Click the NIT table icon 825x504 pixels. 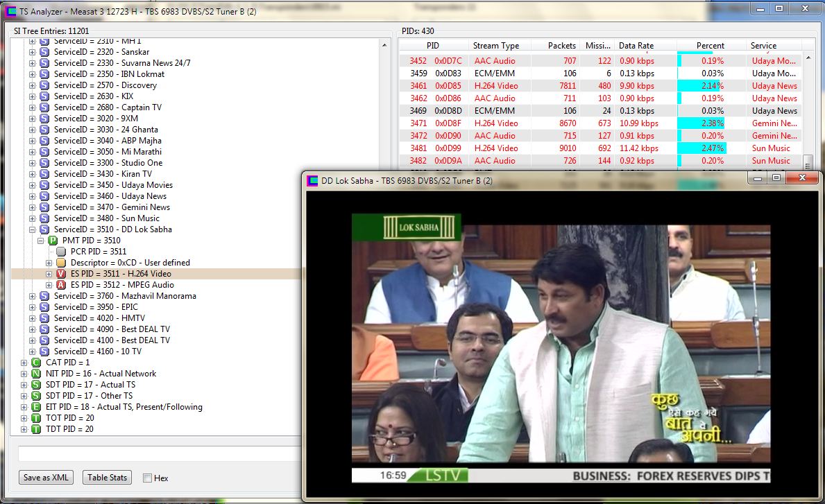click(x=36, y=373)
